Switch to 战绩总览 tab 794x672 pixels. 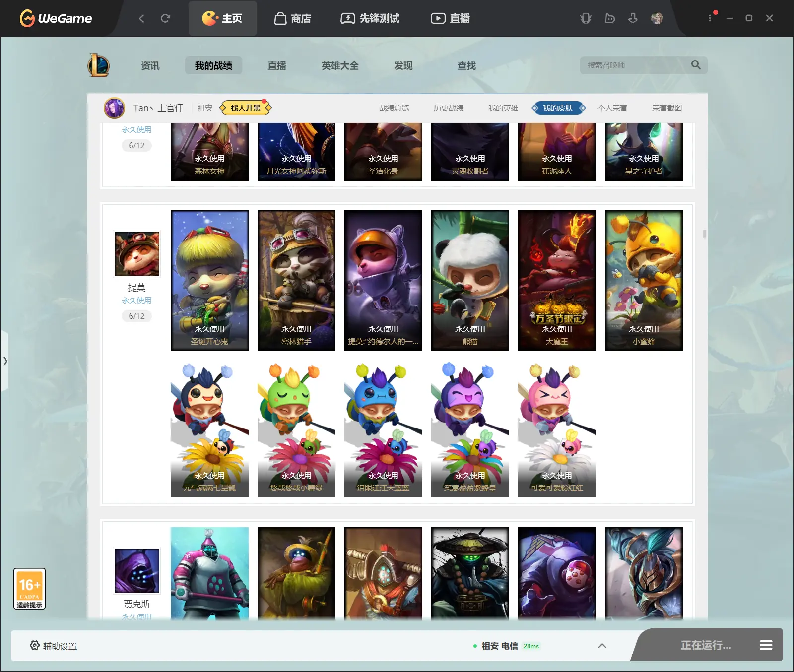coord(394,108)
